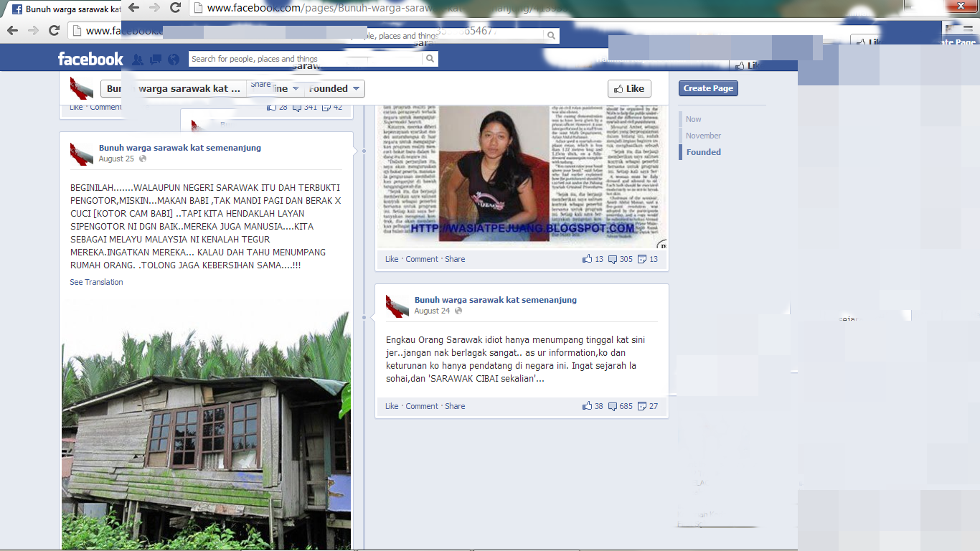The image size is (980, 551).
Task: View the 27 shares on the August 24 post
Action: click(648, 406)
